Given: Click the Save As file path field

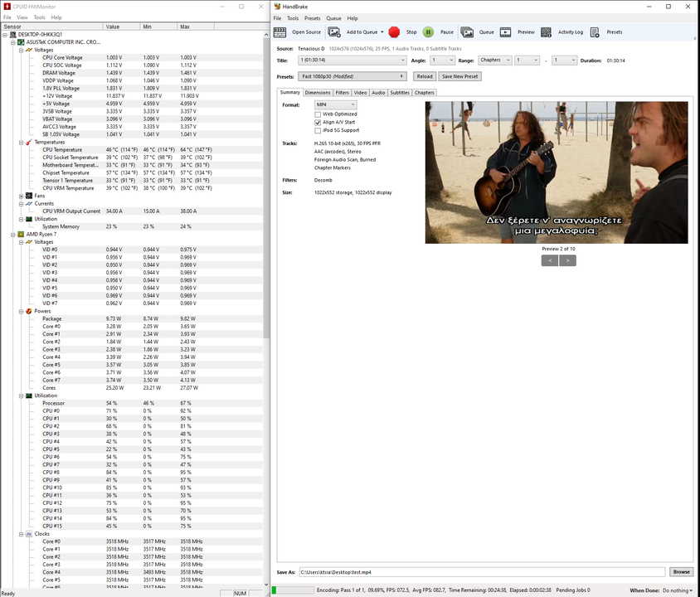Looking at the screenshot, I should (482, 572).
